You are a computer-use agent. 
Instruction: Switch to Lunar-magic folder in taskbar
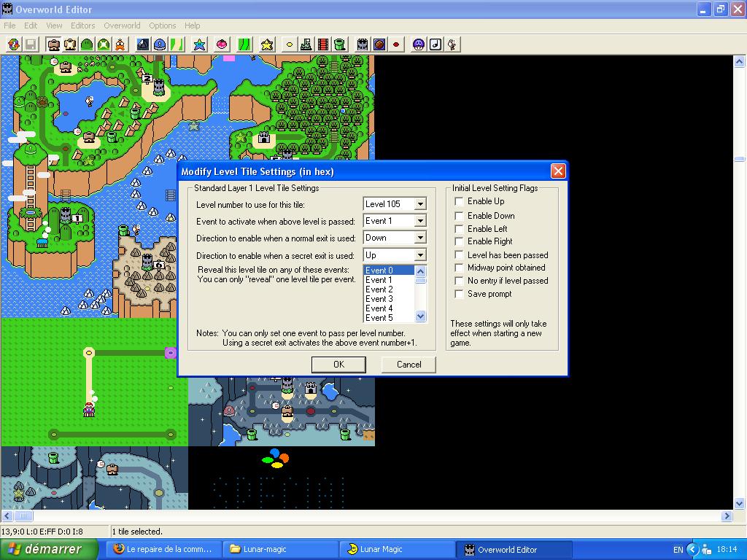(280, 550)
